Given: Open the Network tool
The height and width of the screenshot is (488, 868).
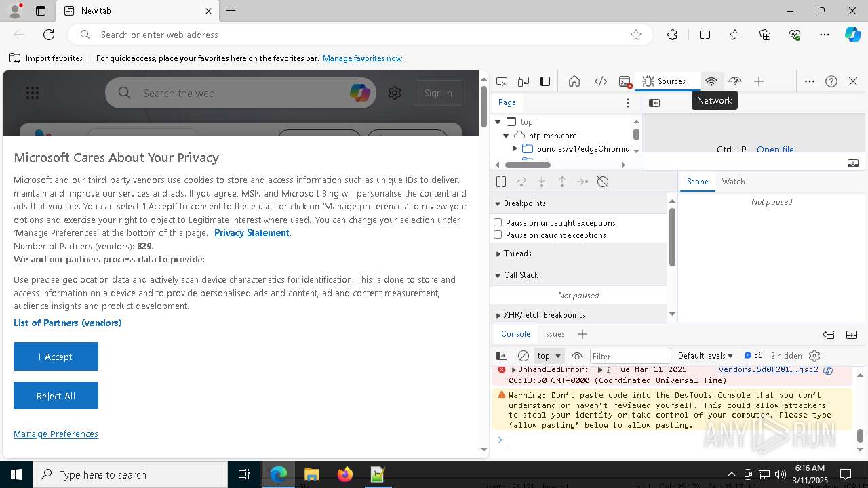Looking at the screenshot, I should [711, 81].
